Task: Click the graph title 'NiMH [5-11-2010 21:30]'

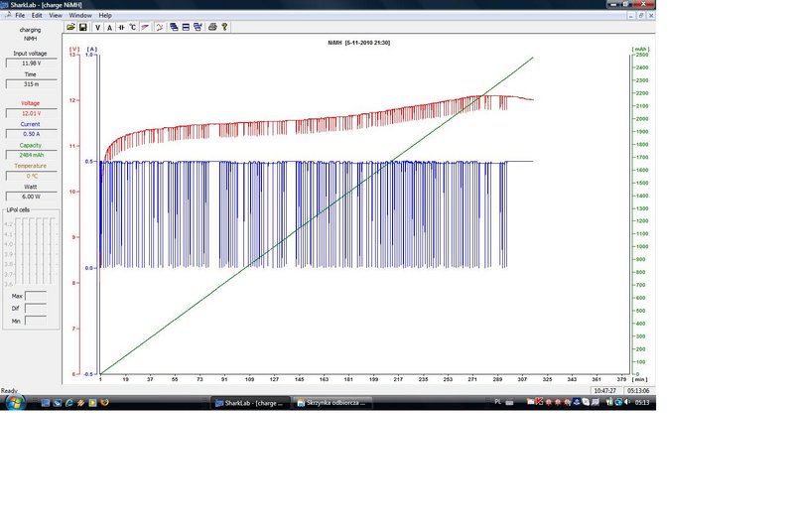Action: [359, 43]
